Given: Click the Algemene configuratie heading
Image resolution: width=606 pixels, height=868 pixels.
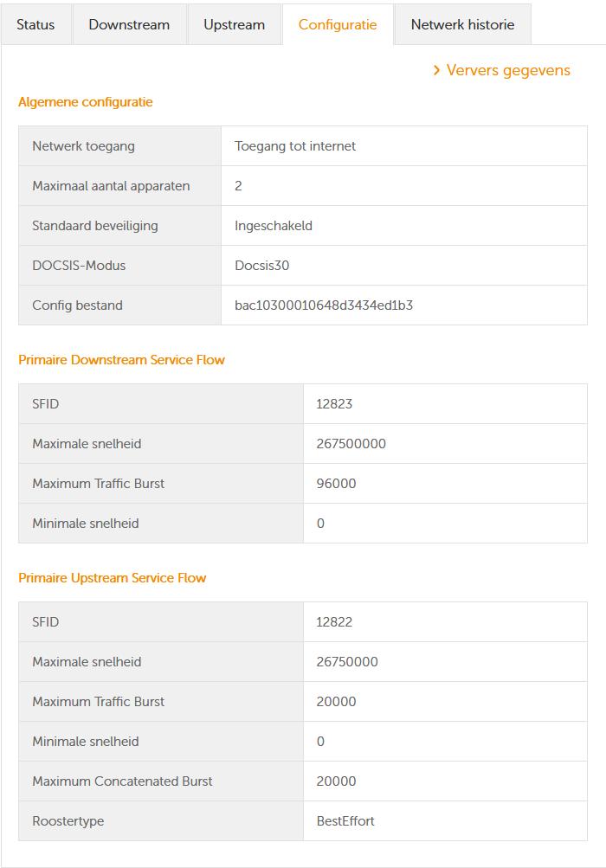Looking at the screenshot, I should (86, 102).
